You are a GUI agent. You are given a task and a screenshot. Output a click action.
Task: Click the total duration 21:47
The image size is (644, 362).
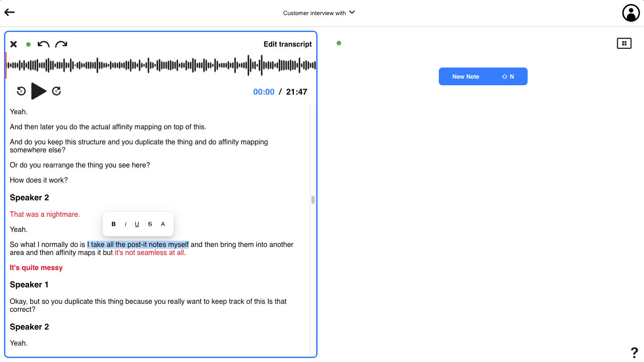tap(297, 92)
